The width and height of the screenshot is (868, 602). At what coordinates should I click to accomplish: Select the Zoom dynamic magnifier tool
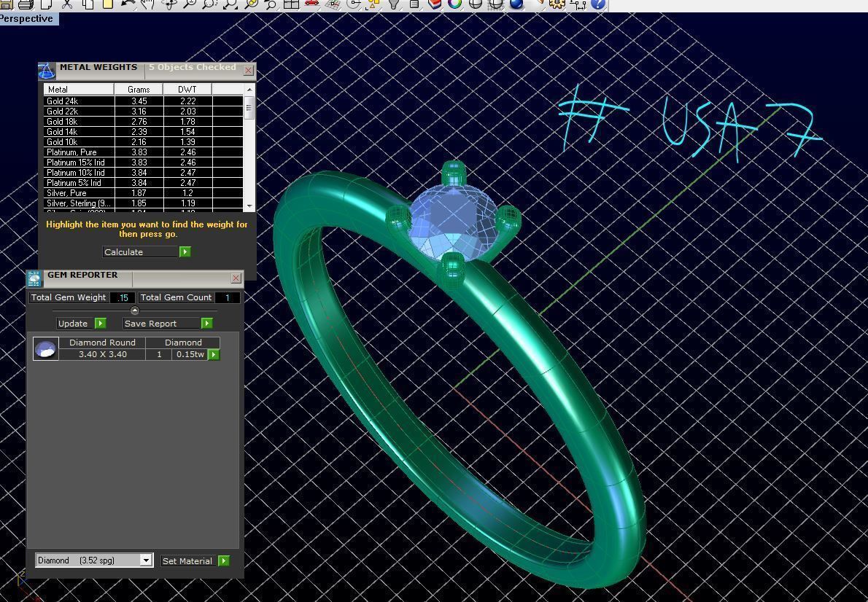(190, 4)
